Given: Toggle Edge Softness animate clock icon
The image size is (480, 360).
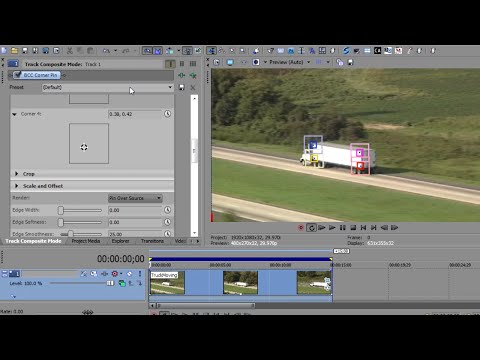Looking at the screenshot, I should click(168, 222).
